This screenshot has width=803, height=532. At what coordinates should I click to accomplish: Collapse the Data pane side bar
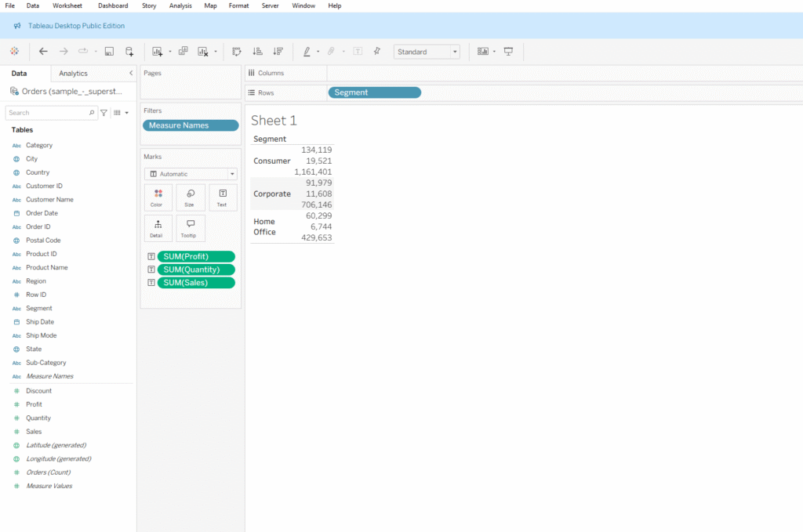(x=131, y=73)
